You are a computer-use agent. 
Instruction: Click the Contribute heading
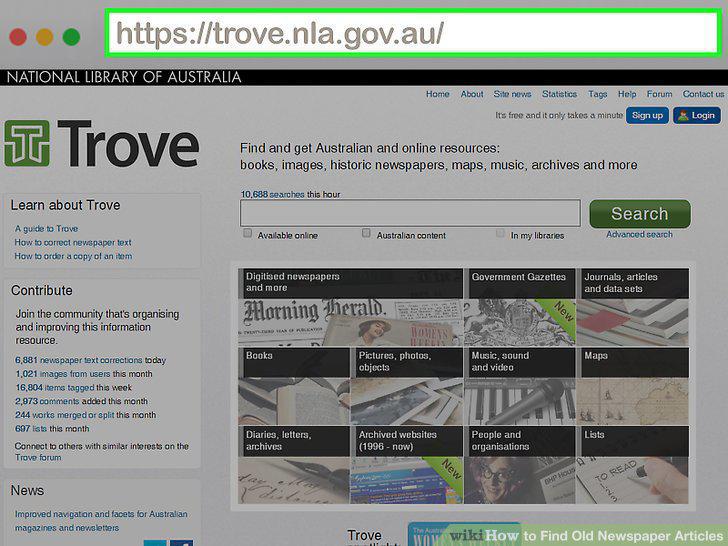pos(42,290)
